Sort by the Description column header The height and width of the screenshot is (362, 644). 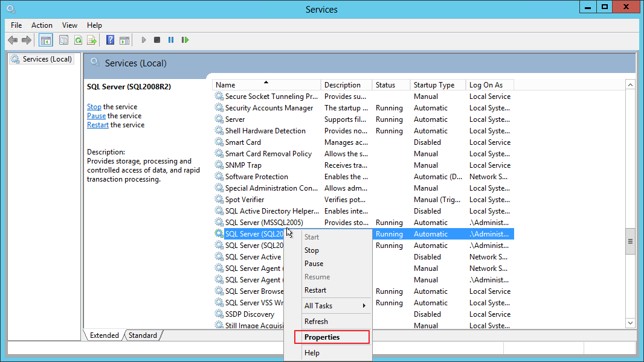(x=346, y=85)
